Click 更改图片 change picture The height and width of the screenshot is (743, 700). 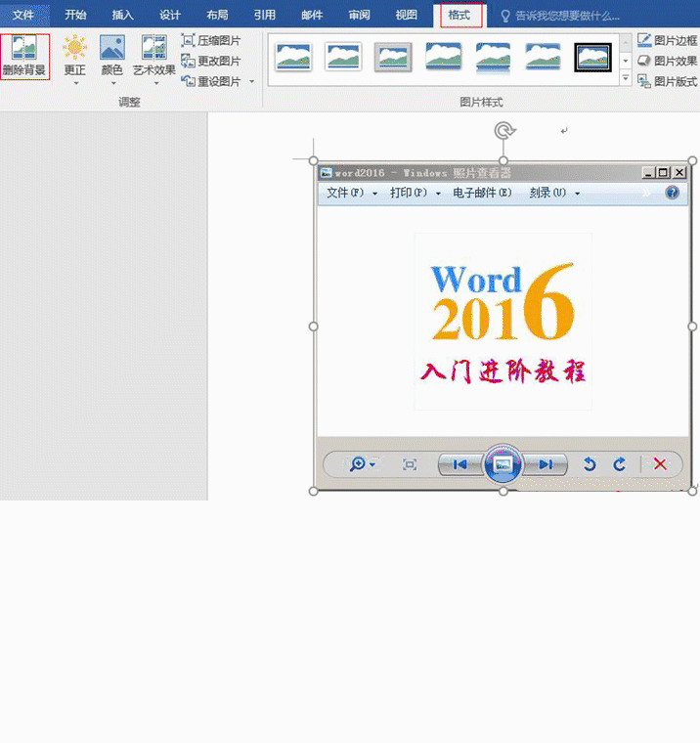coord(211,62)
